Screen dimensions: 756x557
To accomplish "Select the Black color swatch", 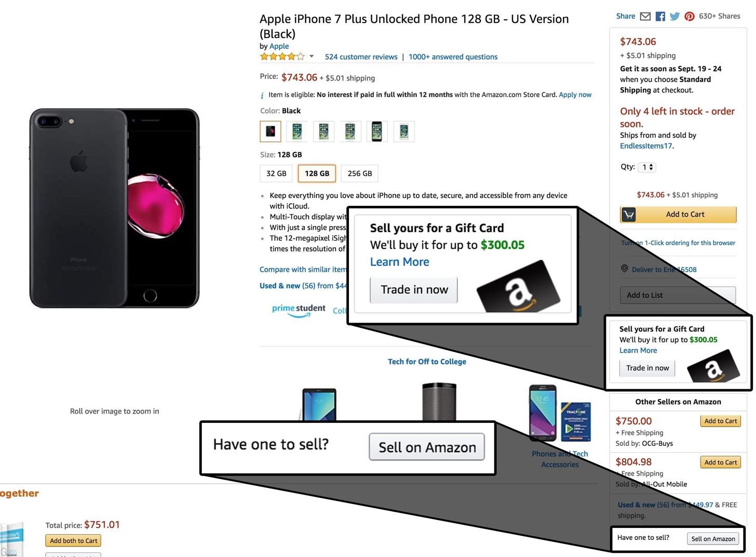I will click(271, 131).
